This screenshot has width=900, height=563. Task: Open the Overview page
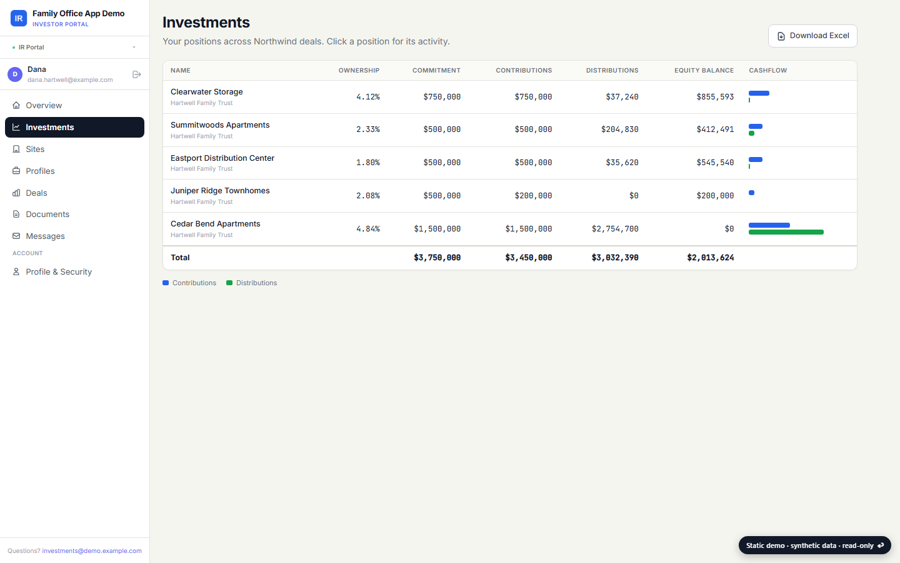click(x=75, y=105)
